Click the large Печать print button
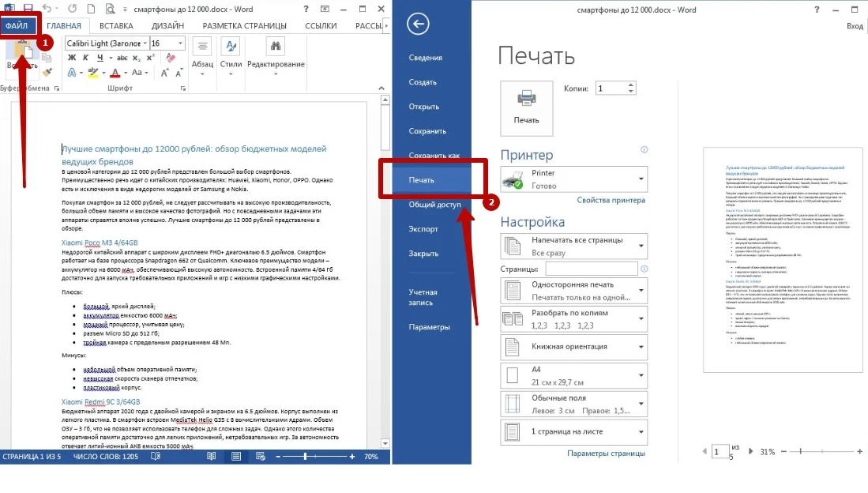This screenshot has width=868, height=493. (527, 108)
